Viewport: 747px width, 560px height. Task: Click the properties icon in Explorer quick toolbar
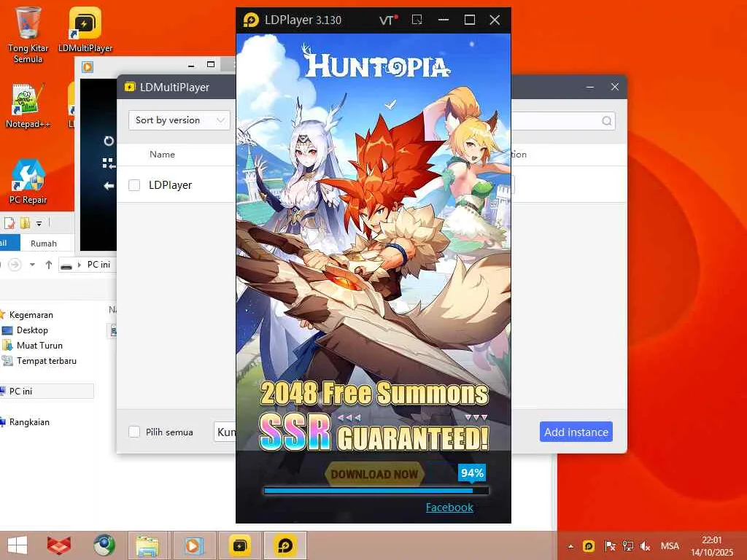click(9, 222)
